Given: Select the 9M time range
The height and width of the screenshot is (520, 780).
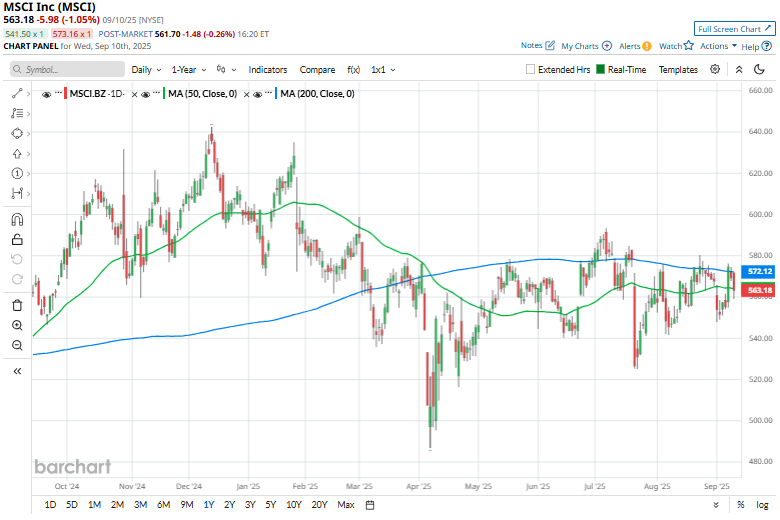Looking at the screenshot, I should (187, 505).
